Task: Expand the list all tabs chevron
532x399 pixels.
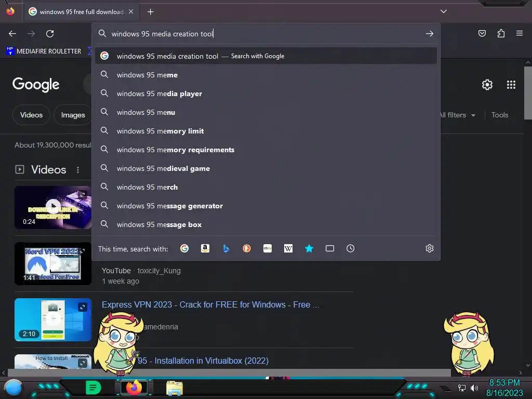Action: click(x=444, y=11)
